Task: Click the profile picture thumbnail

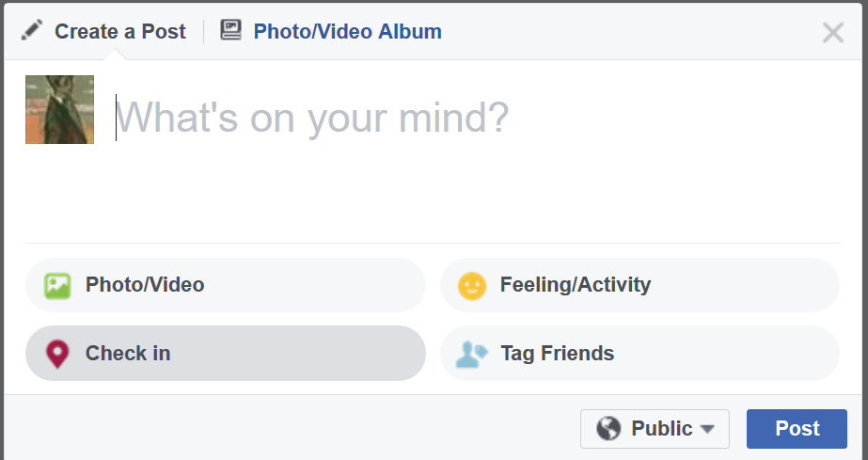Action: pos(59,110)
